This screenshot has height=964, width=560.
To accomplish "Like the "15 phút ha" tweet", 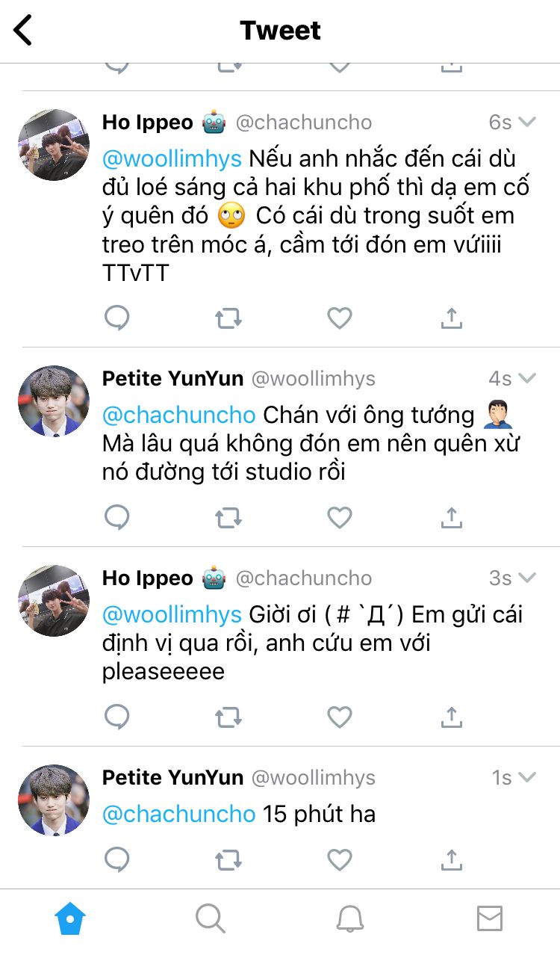I will click(x=340, y=860).
